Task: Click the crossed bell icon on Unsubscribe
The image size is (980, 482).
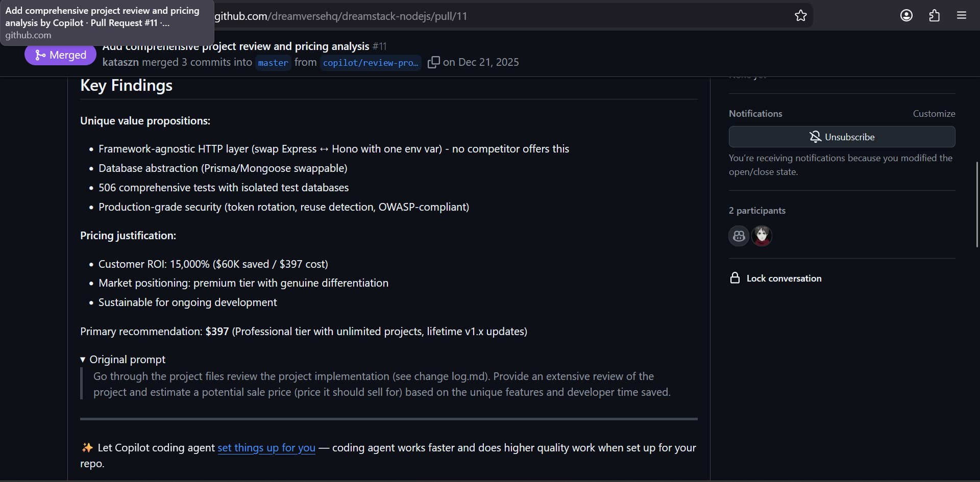Action: click(x=815, y=137)
